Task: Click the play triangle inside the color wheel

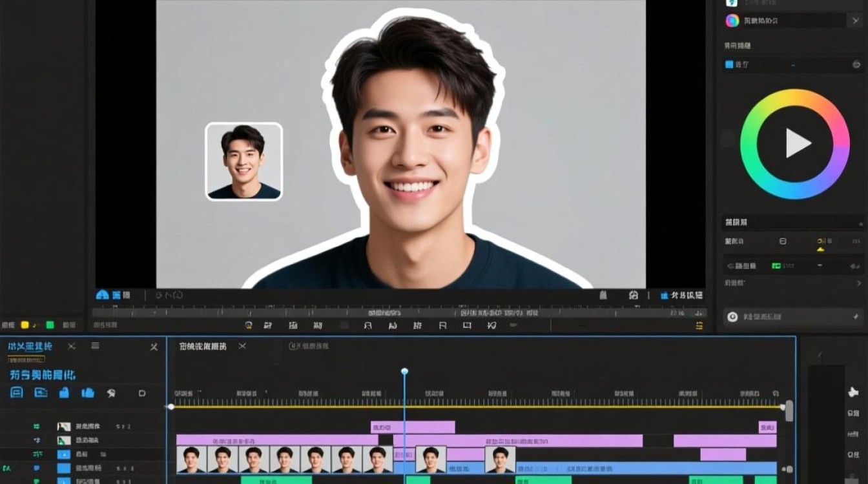Action: tap(797, 143)
